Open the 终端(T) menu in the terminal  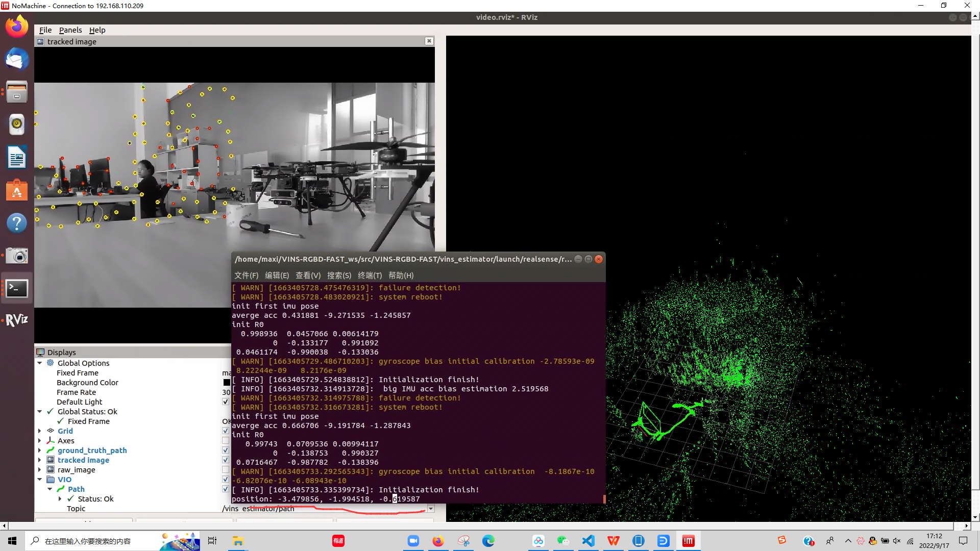pos(371,275)
